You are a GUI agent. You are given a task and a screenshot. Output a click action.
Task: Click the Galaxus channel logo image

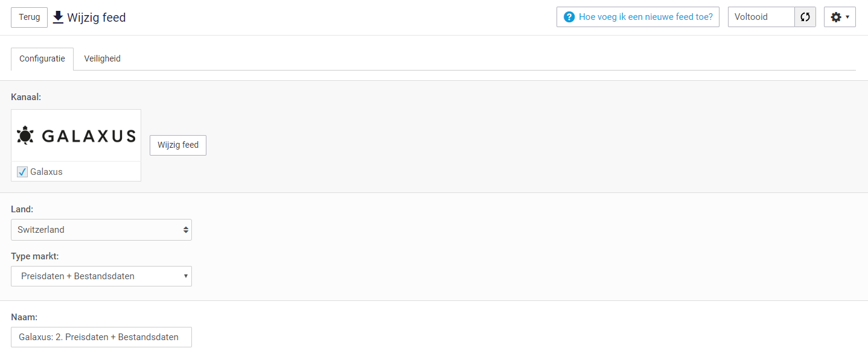(x=76, y=136)
